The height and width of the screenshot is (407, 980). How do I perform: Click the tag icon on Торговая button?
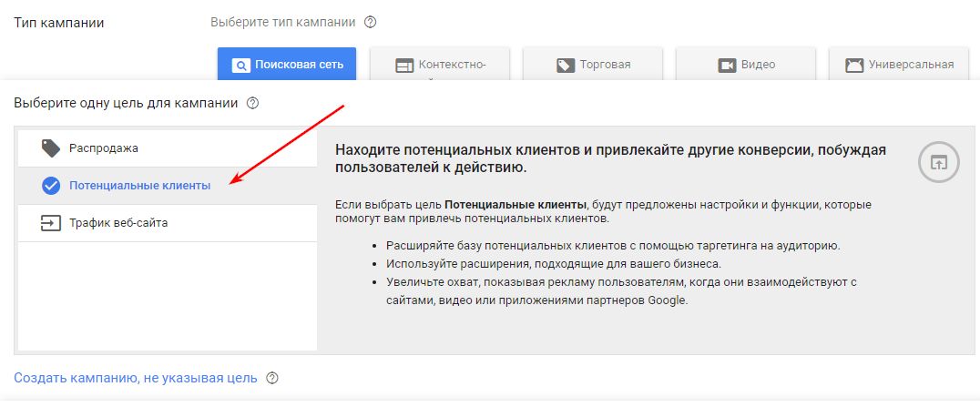pyautogui.click(x=565, y=66)
